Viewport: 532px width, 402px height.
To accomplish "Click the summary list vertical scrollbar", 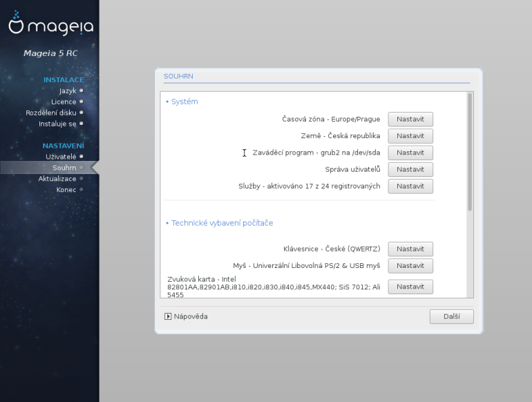I will coord(470,152).
